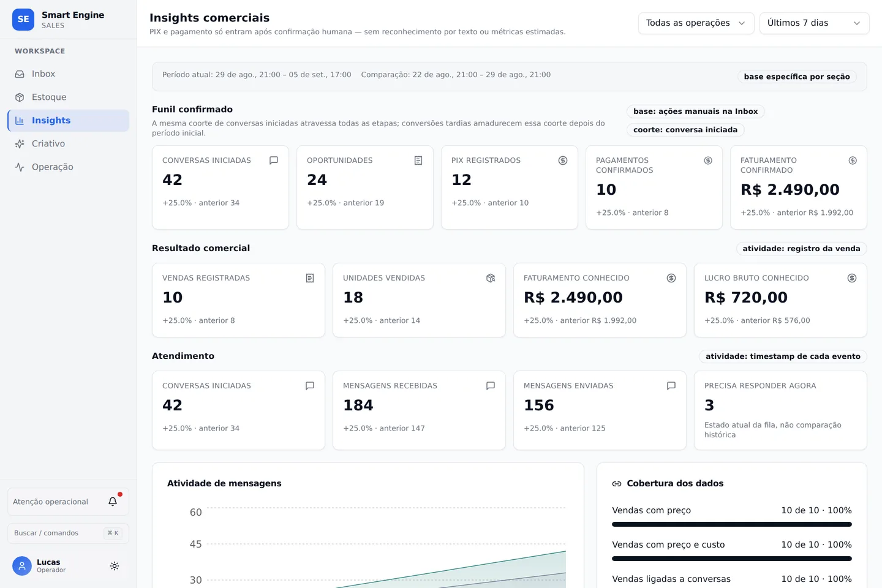This screenshot has width=882, height=588.
Task: Go to Inbox in sidebar
Action: [x=68, y=74]
